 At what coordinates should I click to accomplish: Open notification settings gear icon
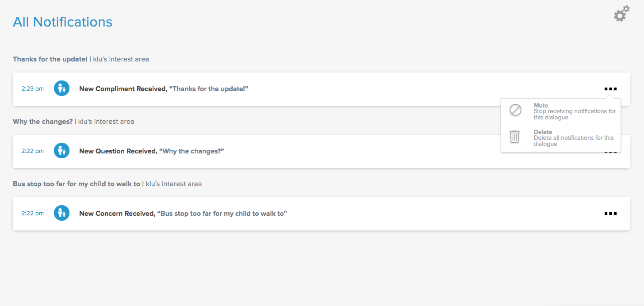pyautogui.click(x=621, y=14)
